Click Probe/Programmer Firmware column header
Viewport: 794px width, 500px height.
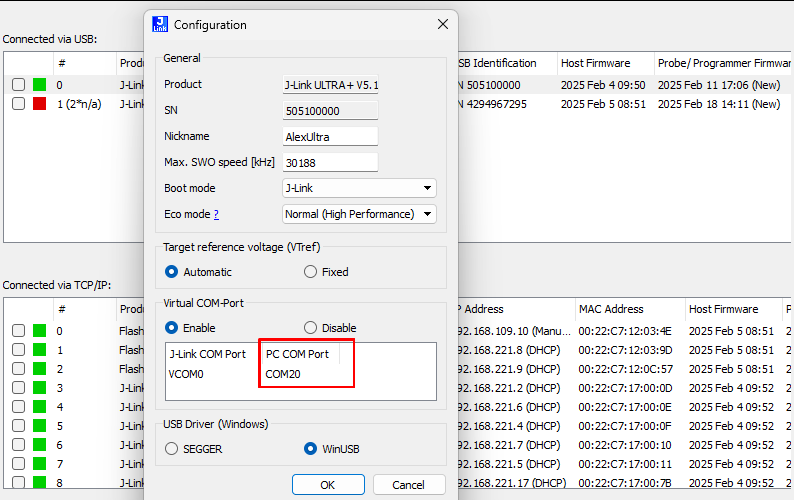click(x=724, y=63)
